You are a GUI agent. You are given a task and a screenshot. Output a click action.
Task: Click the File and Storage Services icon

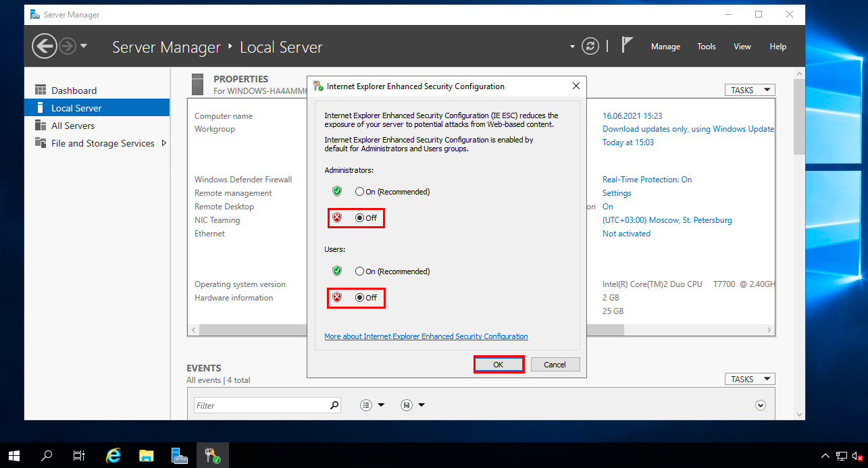pos(40,143)
